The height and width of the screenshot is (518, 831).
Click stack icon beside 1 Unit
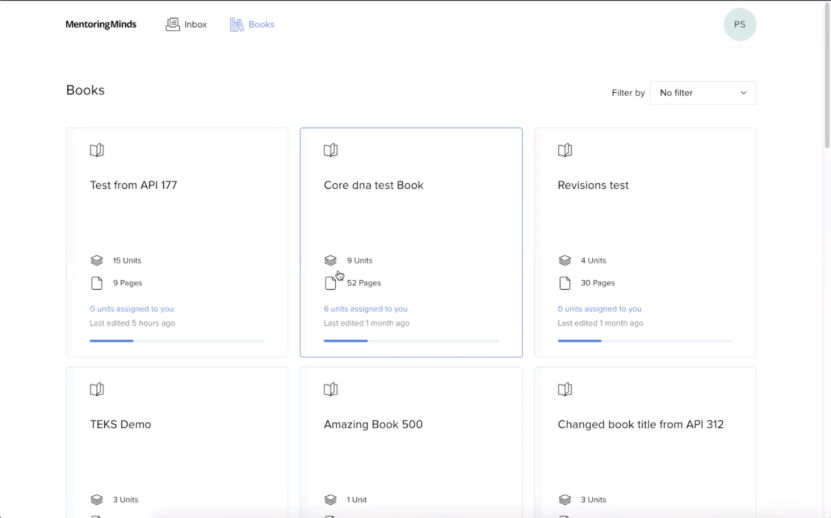point(331,499)
